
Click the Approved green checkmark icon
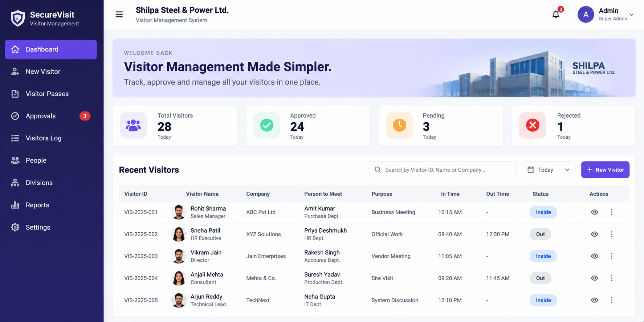tap(267, 125)
